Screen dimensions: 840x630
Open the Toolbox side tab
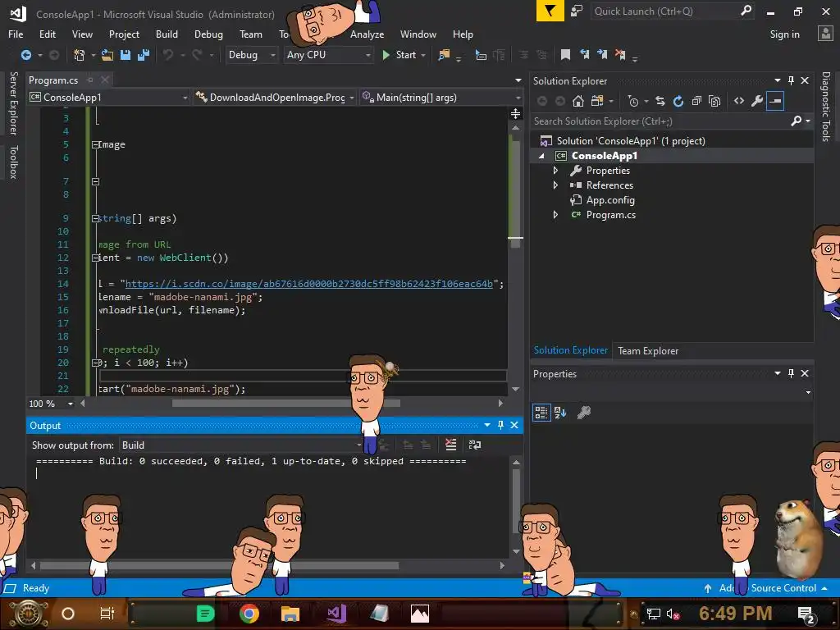pos(13,162)
